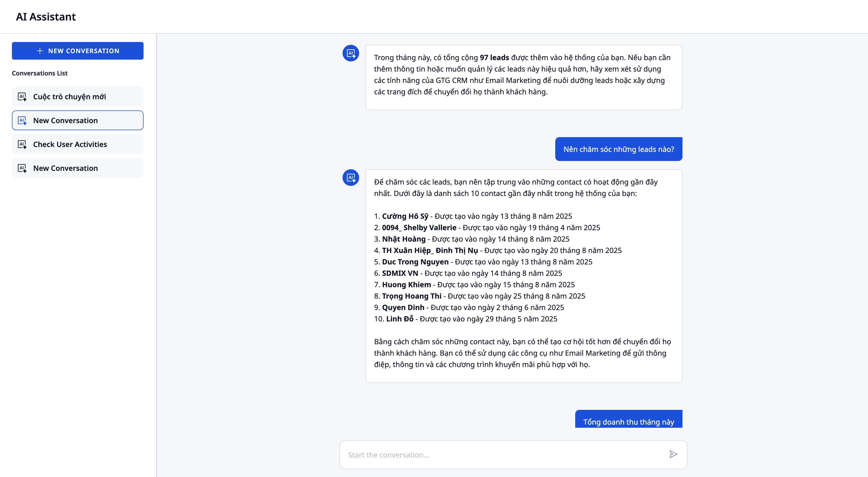The height and width of the screenshot is (477, 868).
Task: Click the AI icon of the last New Conversation
Action: tap(22, 168)
